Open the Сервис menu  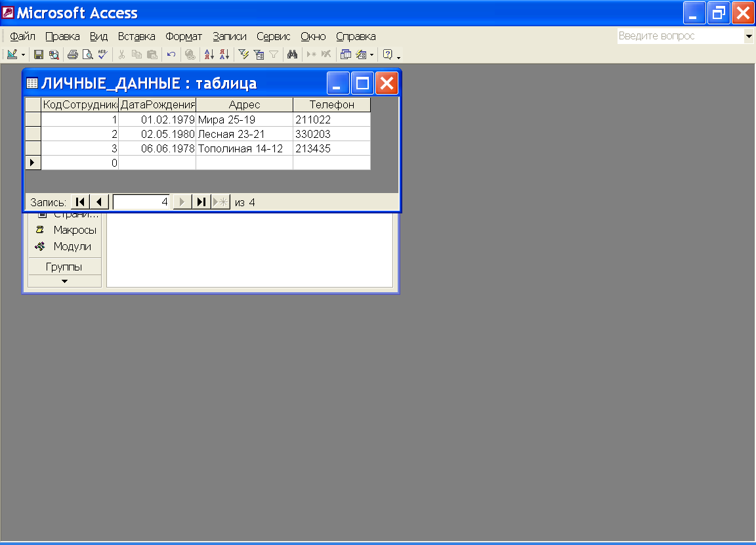(x=274, y=37)
